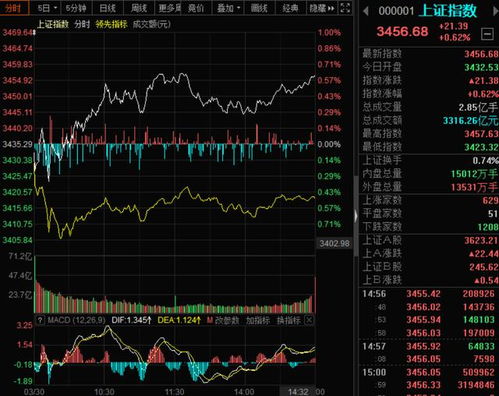The height and width of the screenshot is (396, 499).
Task: Click the 平盘家数 value 51
Action: click(x=493, y=214)
